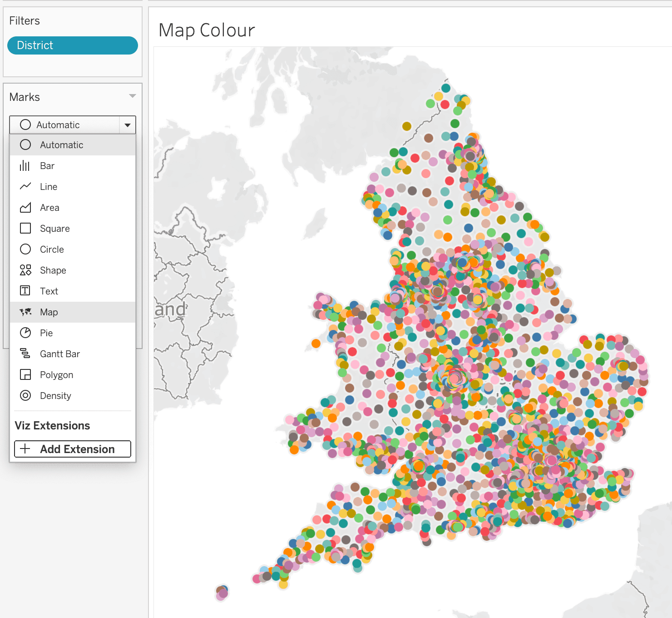Select the Bar mark type icon
The height and width of the screenshot is (618, 672).
coord(25,166)
